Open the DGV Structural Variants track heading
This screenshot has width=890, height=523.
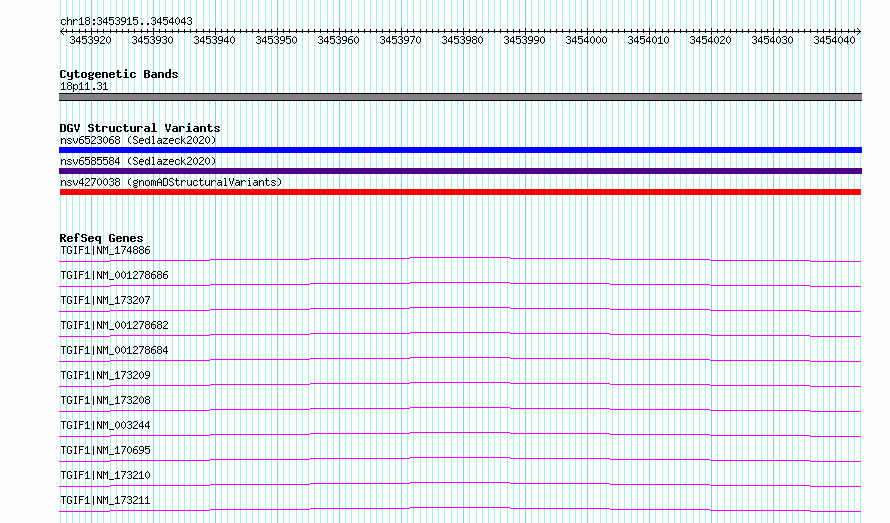click(x=140, y=128)
